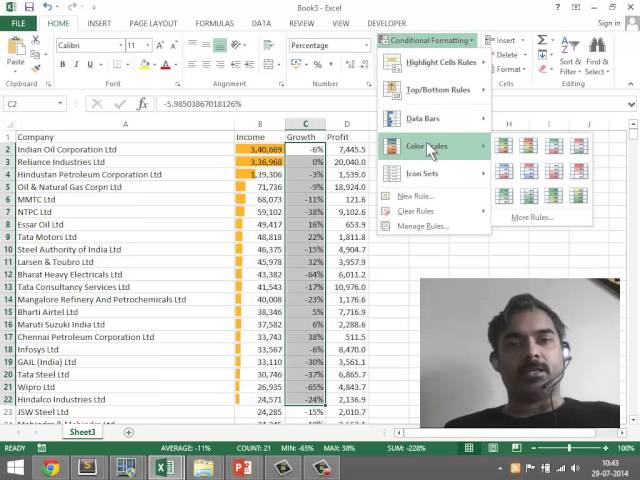Click the Fill Color bucket icon
The image size is (640, 480).
[144, 64]
